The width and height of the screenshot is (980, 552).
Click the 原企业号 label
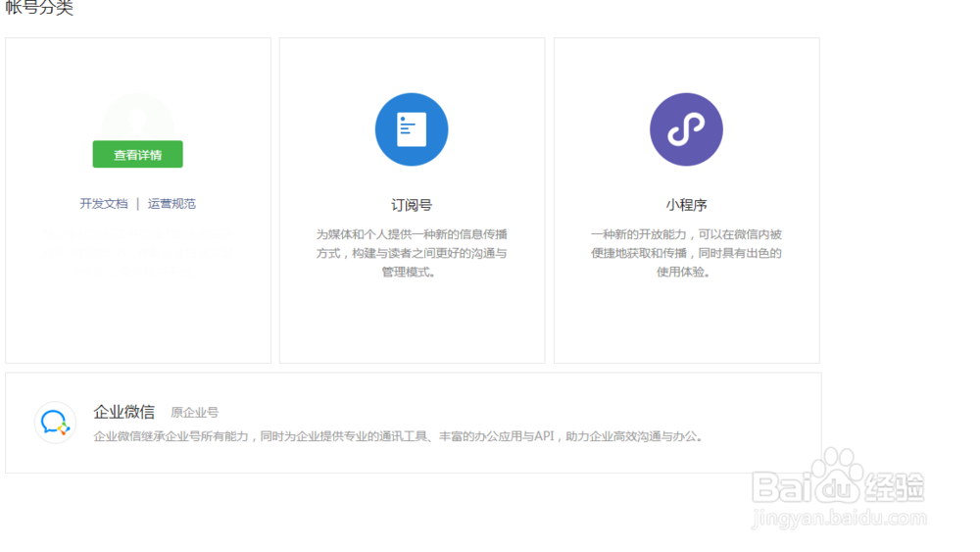[194, 413]
